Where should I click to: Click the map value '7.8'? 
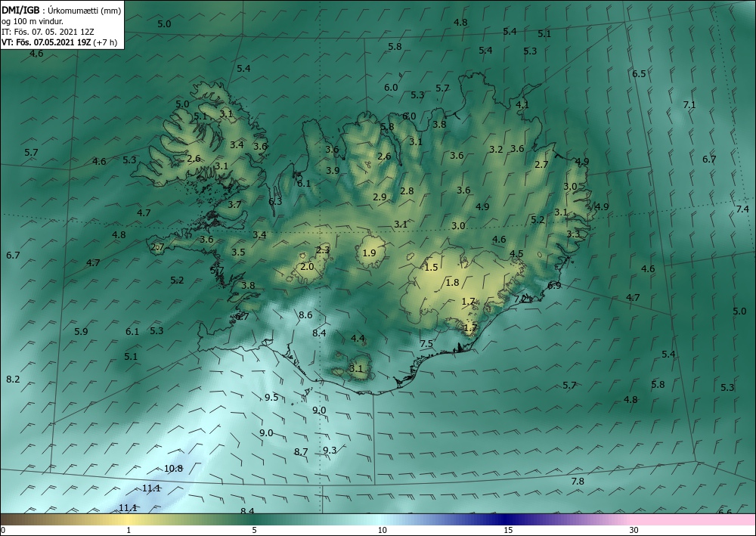(578, 481)
